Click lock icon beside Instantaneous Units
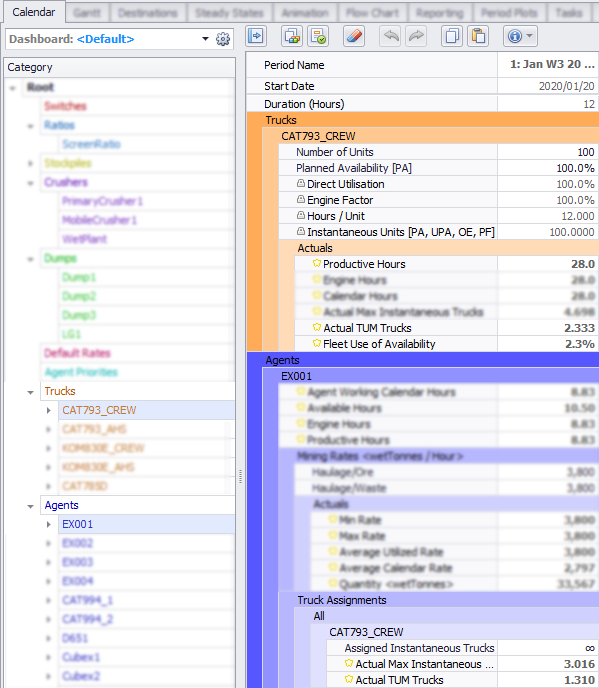 [301, 231]
